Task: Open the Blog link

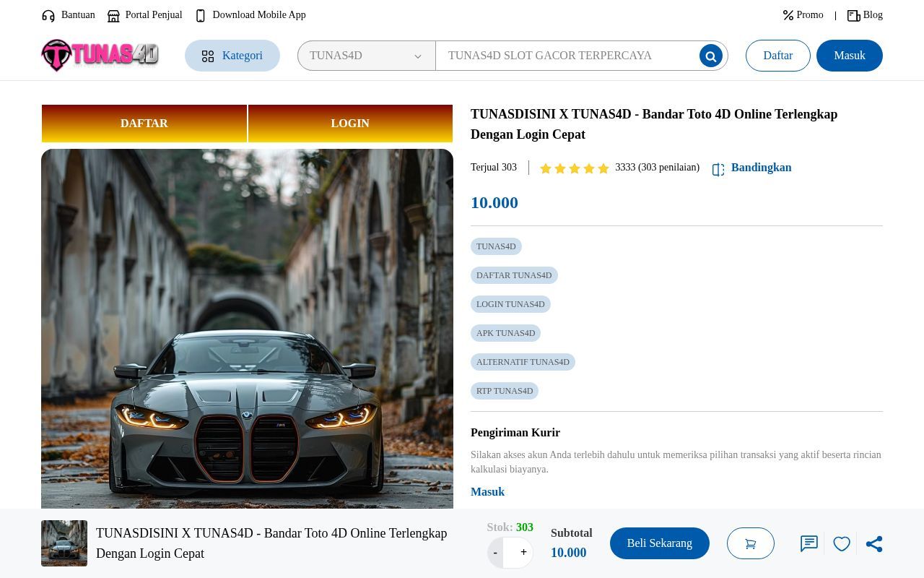Action: 873,14
